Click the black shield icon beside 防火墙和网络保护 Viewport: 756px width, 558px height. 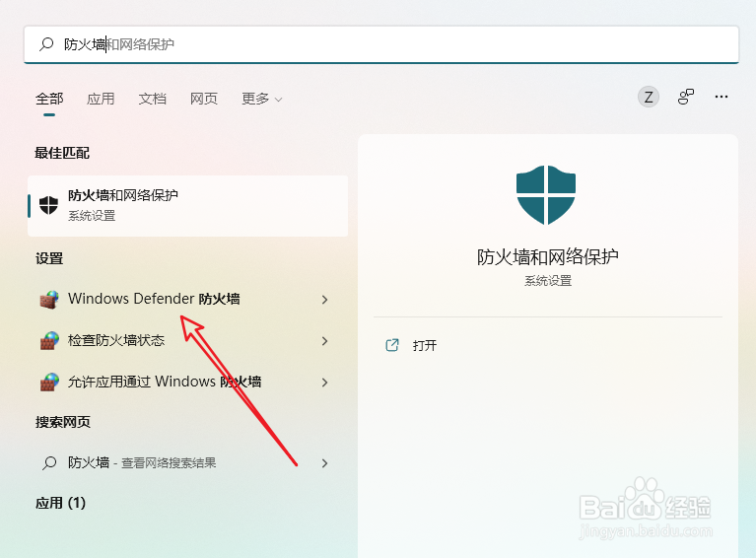[48, 205]
